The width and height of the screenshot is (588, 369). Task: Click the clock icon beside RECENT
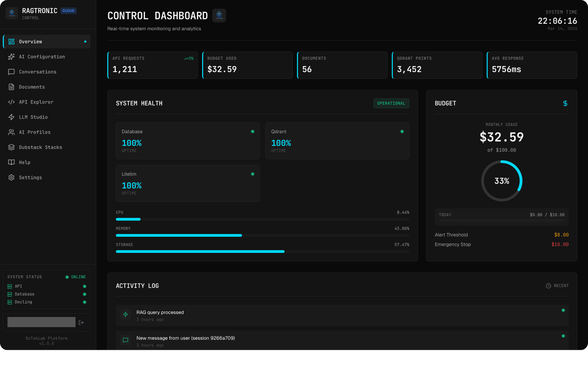(x=548, y=286)
